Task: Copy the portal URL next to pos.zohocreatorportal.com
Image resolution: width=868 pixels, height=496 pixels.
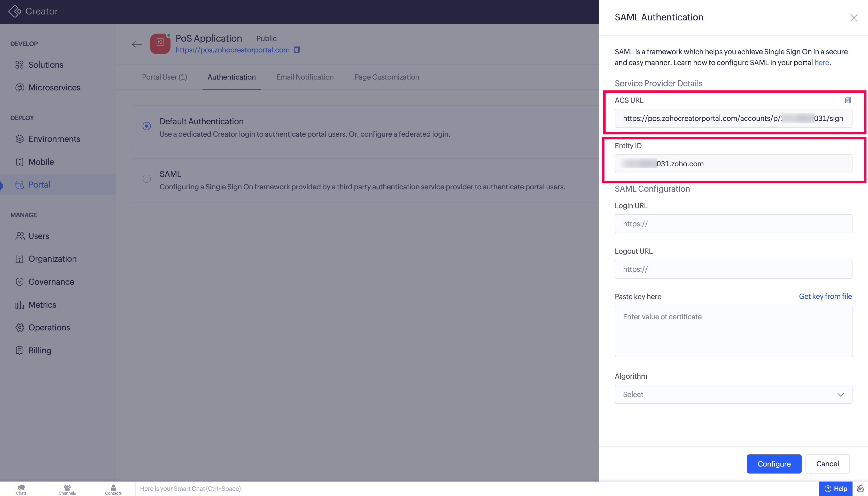Action: coord(297,50)
